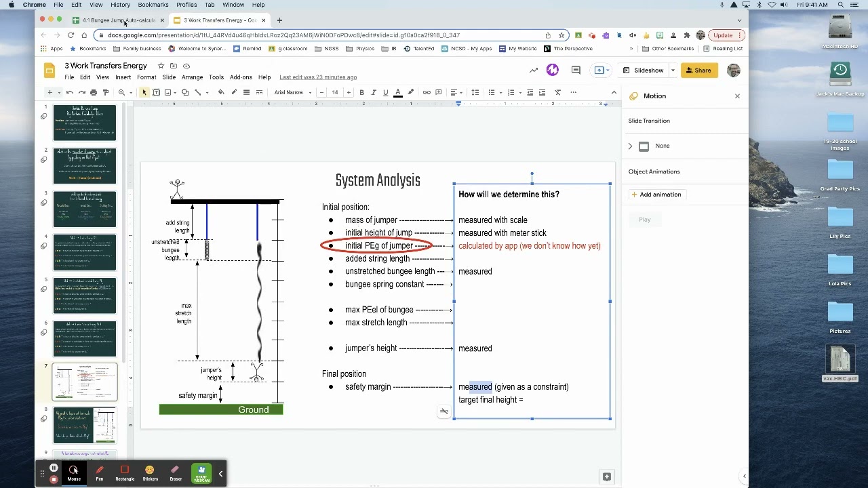Image resolution: width=868 pixels, height=488 pixels.
Task: Open the Text color picker
Action: coord(398,92)
